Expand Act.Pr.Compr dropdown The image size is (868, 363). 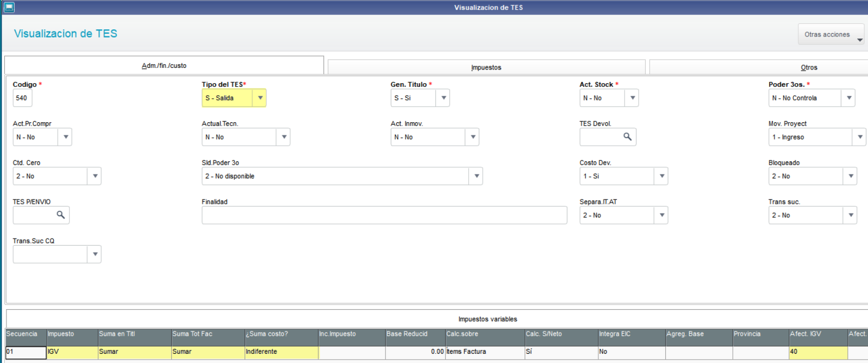point(66,137)
